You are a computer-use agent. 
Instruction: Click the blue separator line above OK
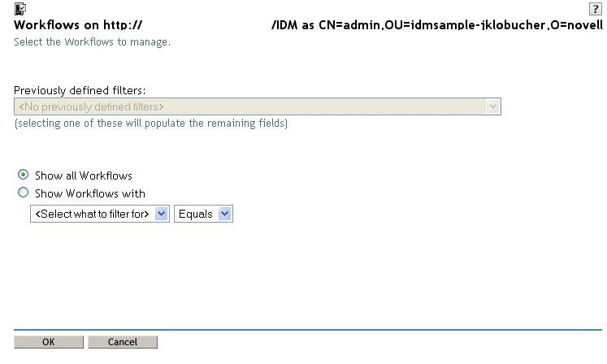click(308, 330)
